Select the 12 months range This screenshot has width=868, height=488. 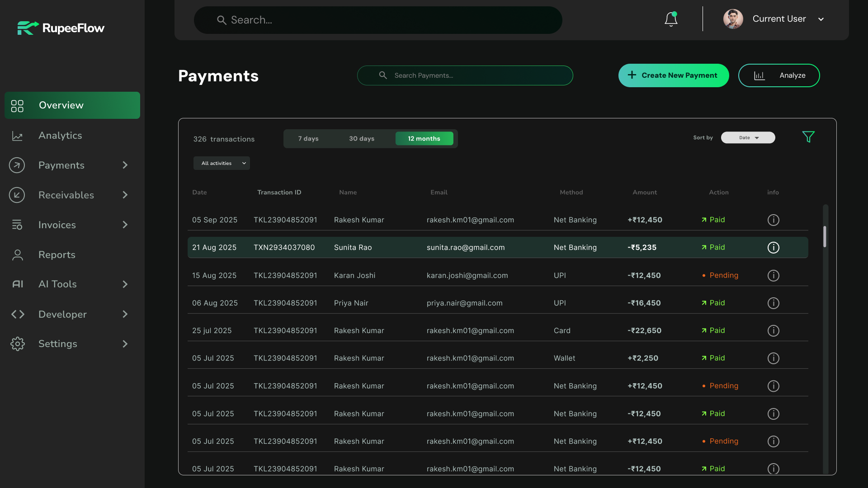coord(424,139)
